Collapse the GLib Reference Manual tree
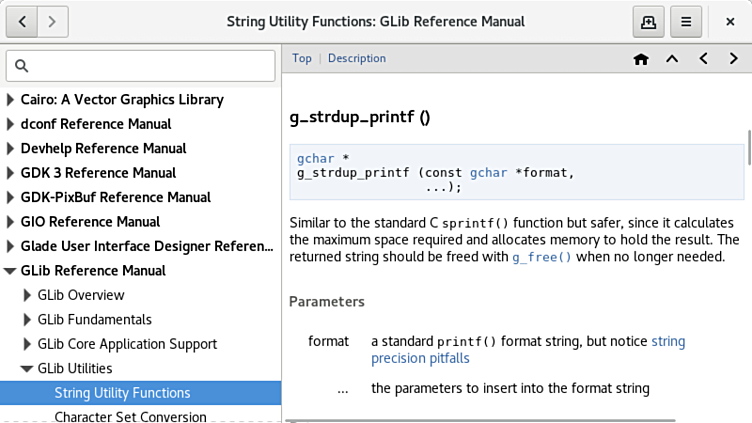This screenshot has height=423, width=752. tap(11, 271)
